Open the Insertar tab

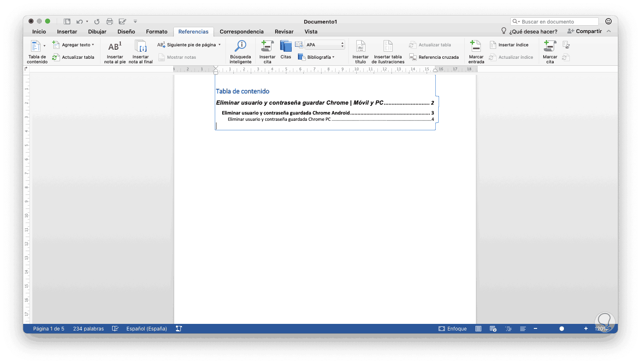click(x=67, y=32)
